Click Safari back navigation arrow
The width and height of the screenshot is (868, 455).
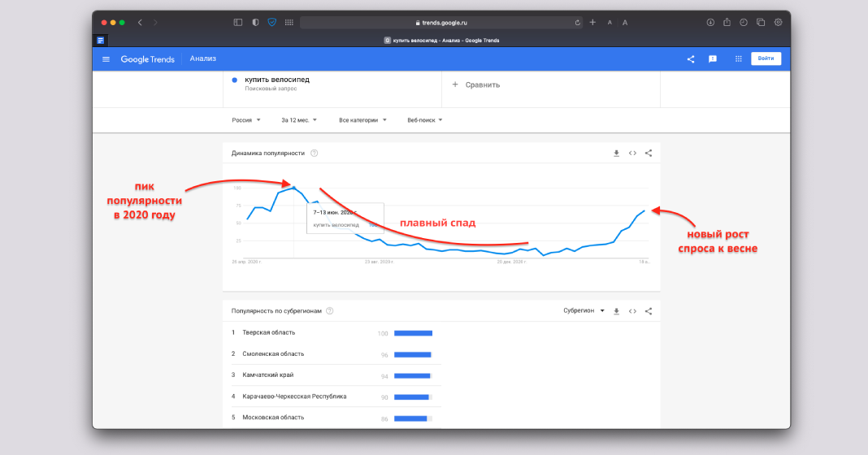click(140, 23)
